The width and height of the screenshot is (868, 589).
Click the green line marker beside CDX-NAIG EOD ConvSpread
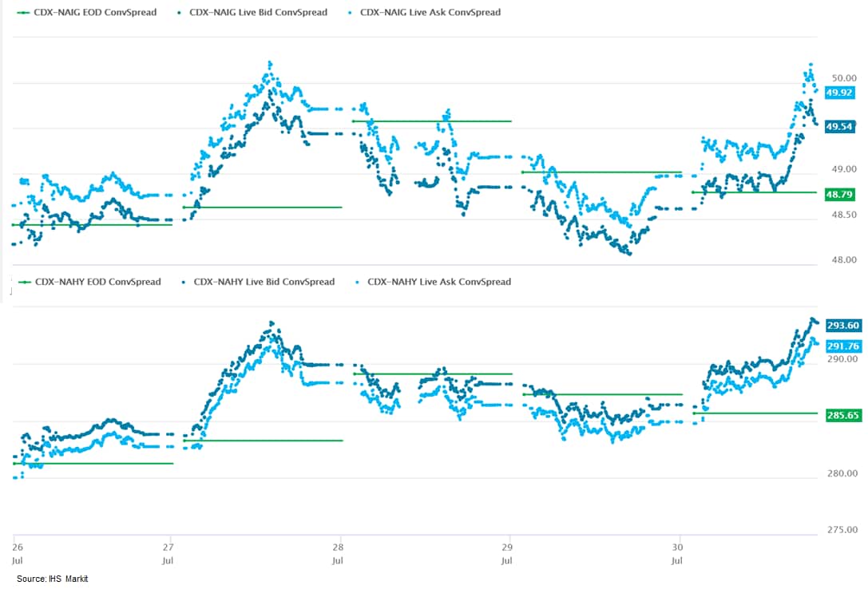pos(23,13)
